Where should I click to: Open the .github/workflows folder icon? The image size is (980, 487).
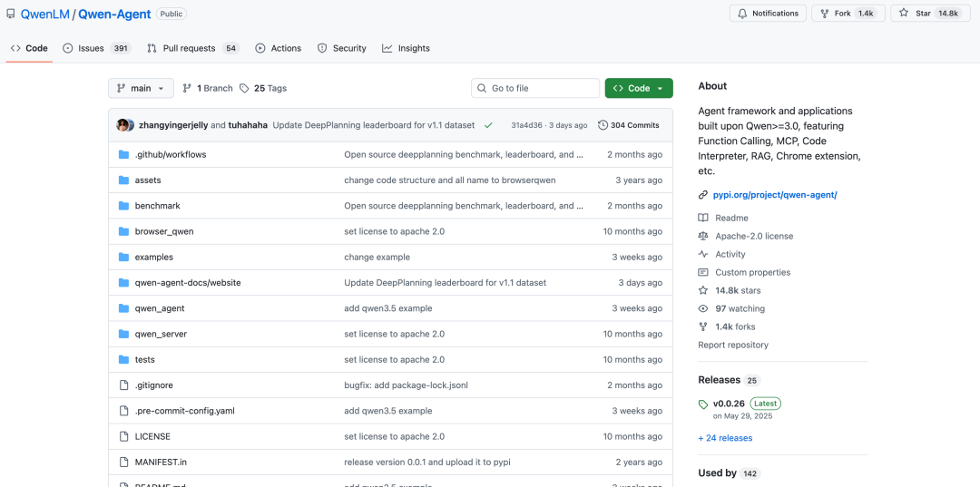(123, 154)
